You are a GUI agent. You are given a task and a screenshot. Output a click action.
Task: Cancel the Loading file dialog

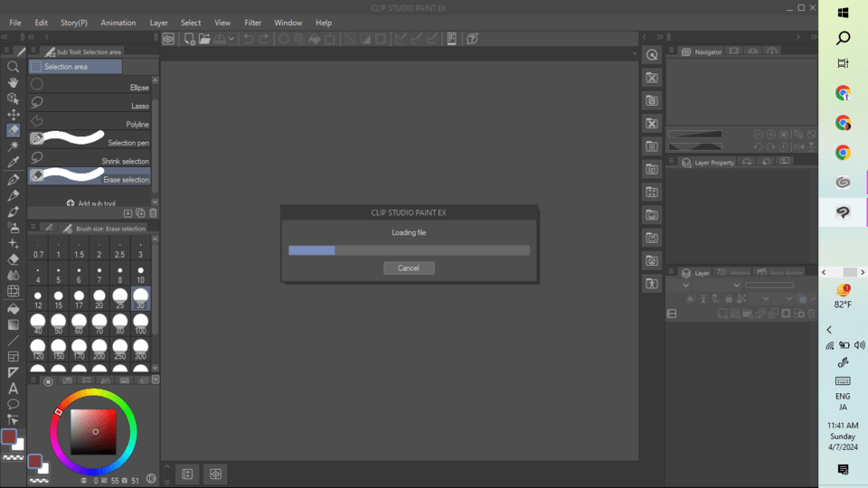click(x=409, y=267)
